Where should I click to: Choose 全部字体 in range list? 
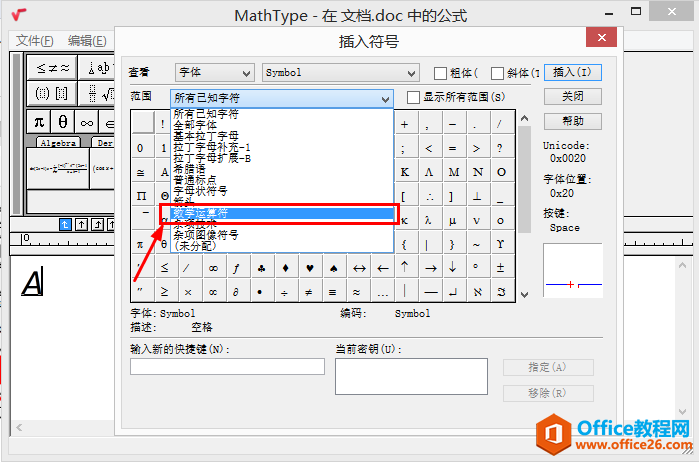click(282, 125)
